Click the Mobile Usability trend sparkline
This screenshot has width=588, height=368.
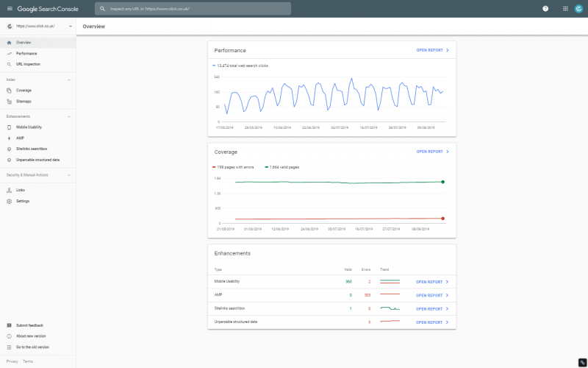tap(390, 282)
